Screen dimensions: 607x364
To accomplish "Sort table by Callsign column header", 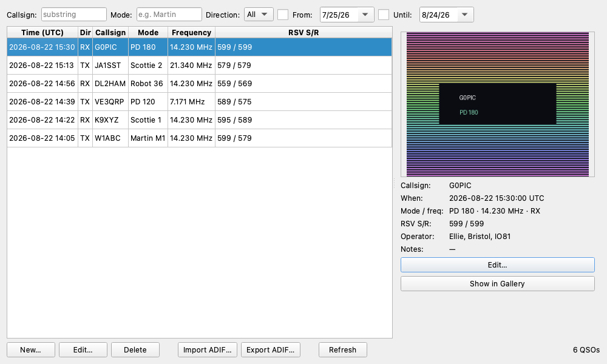I will click(110, 33).
